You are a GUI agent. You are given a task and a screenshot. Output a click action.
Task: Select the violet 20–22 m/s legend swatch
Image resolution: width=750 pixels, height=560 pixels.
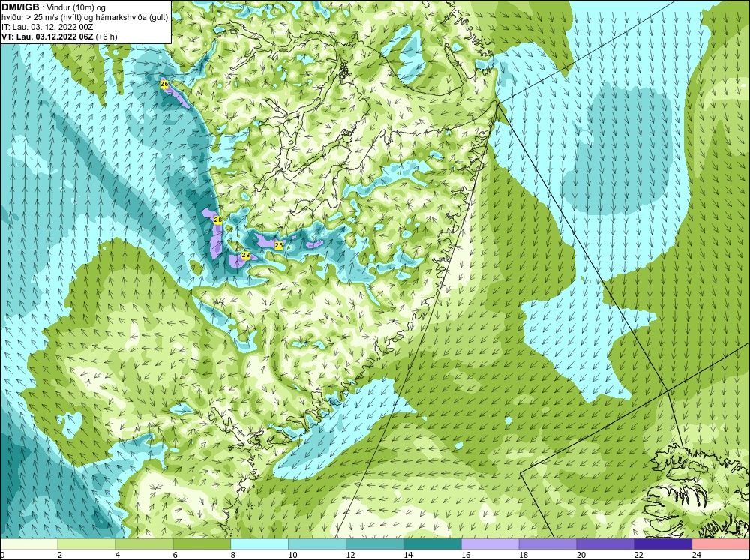click(x=605, y=544)
